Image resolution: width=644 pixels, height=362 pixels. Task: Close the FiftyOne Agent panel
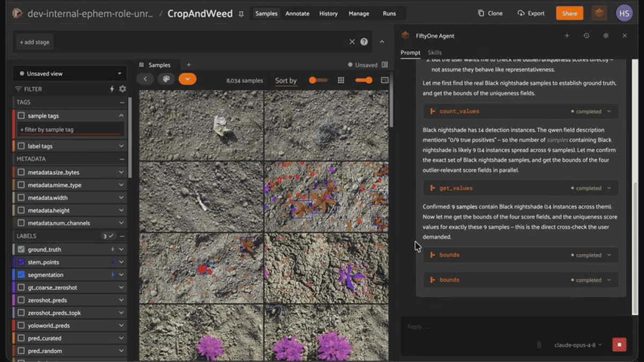click(625, 36)
